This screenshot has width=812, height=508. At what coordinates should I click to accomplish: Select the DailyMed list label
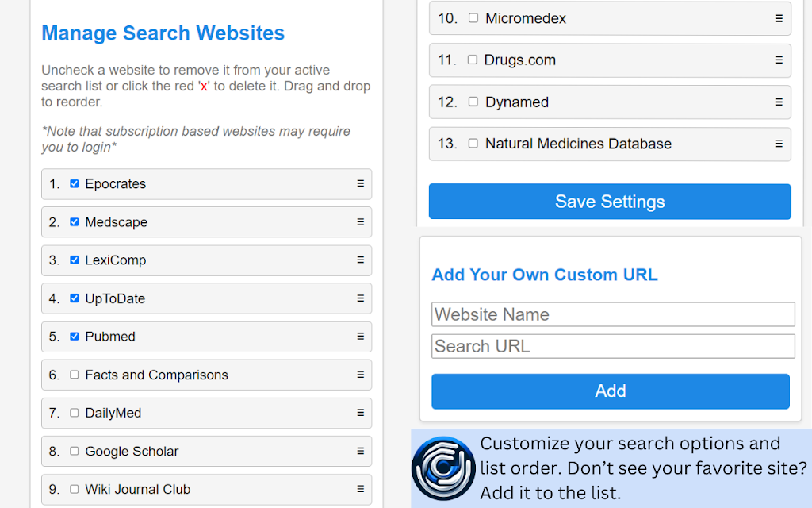click(113, 413)
